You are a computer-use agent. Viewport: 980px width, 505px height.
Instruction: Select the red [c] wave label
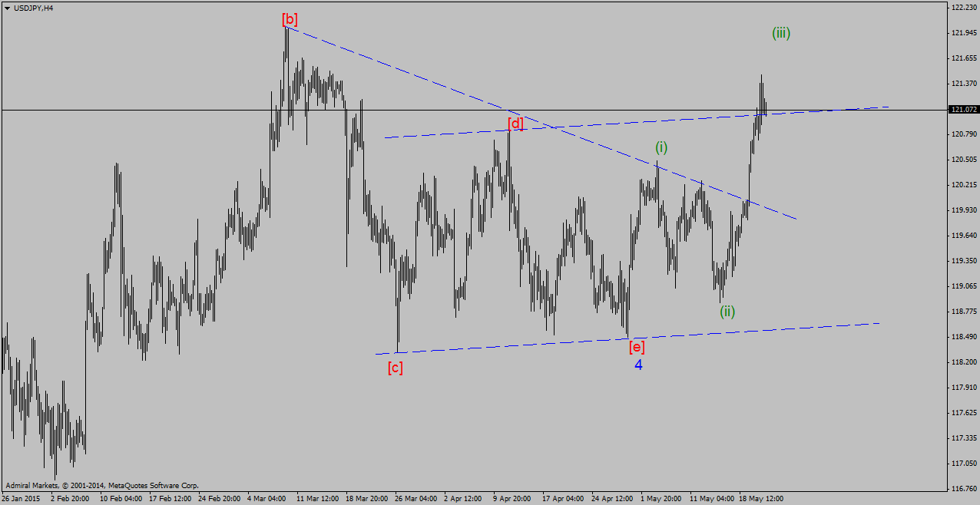[x=395, y=368]
